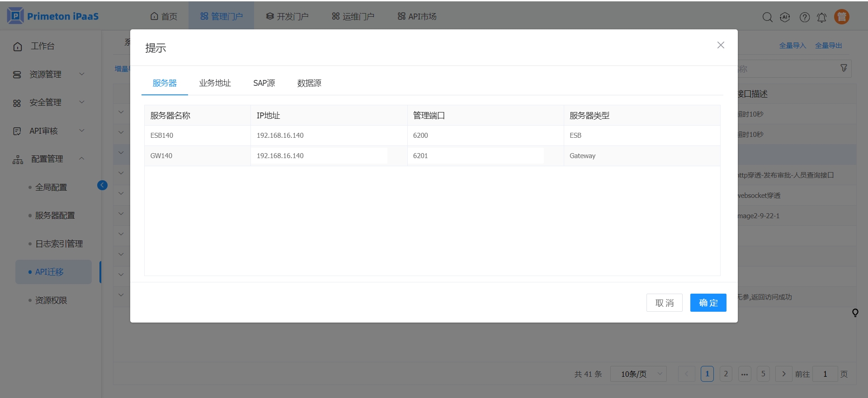Click the search magnifier icon

[767, 17]
